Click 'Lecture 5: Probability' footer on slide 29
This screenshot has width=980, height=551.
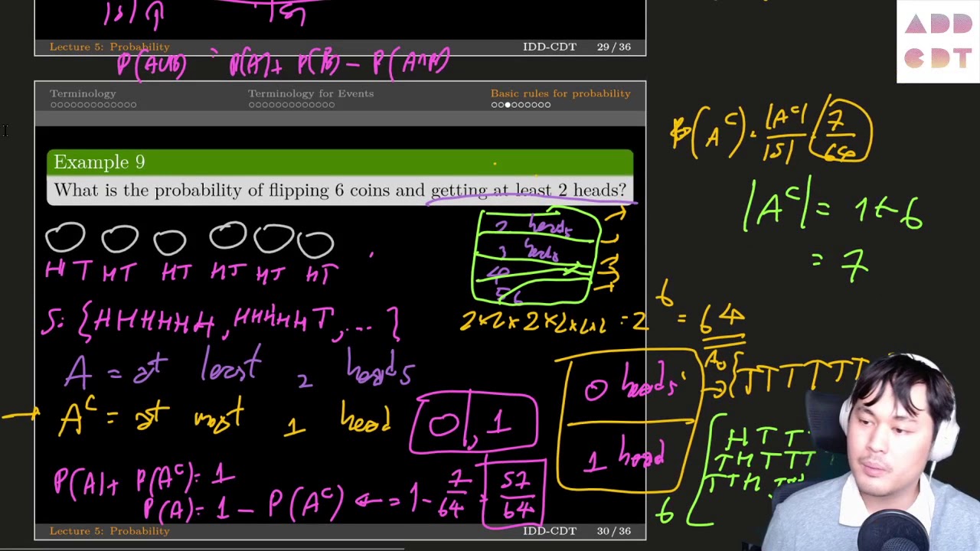[109, 47]
